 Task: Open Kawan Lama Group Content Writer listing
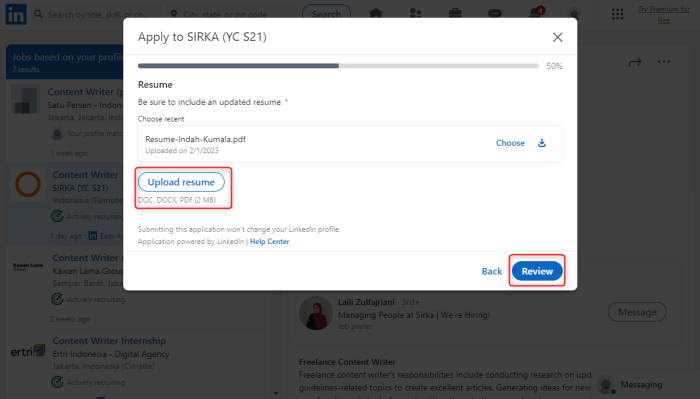(86, 258)
